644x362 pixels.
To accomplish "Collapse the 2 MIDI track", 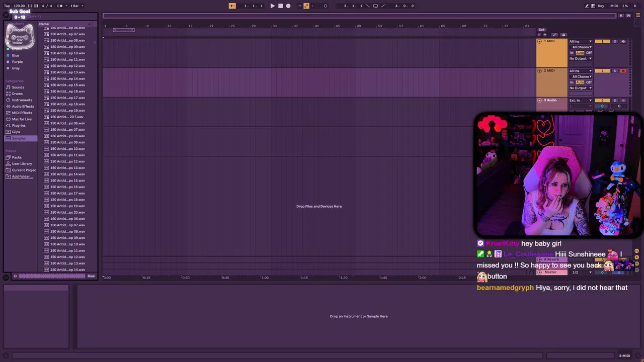I will pyautogui.click(x=539, y=71).
